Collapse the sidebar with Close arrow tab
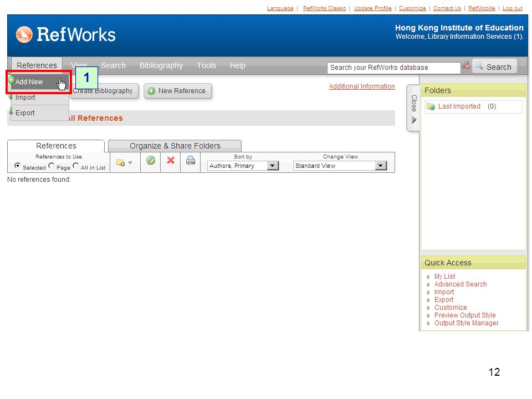The width and height of the screenshot is (532, 399). coord(413,108)
